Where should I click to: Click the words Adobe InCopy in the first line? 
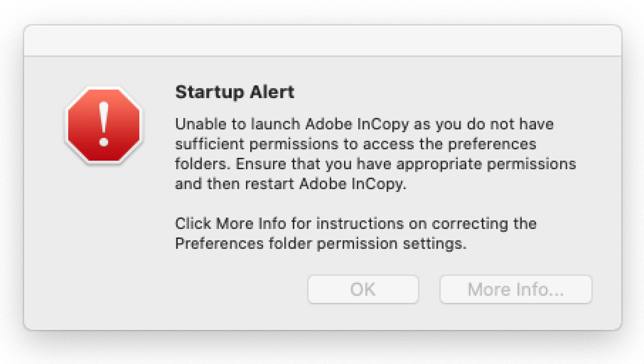[x=357, y=124]
